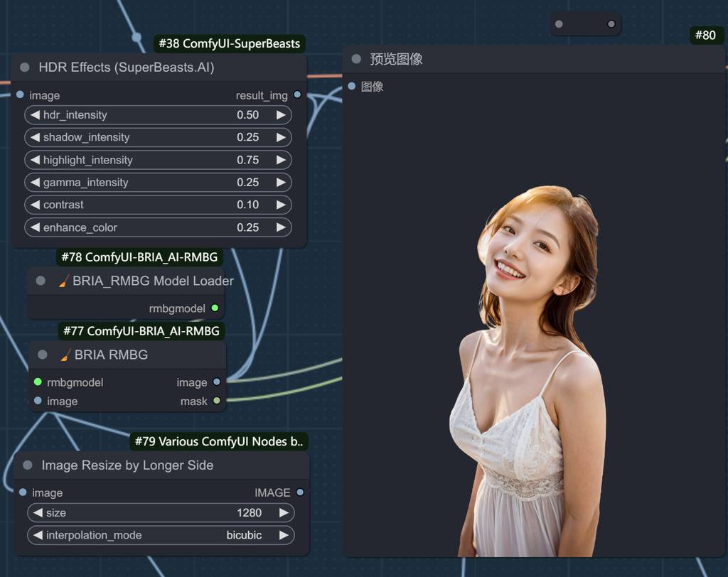Image resolution: width=728 pixels, height=577 pixels.
Task: Click the preview image of the woman
Action: pyautogui.click(x=530, y=370)
